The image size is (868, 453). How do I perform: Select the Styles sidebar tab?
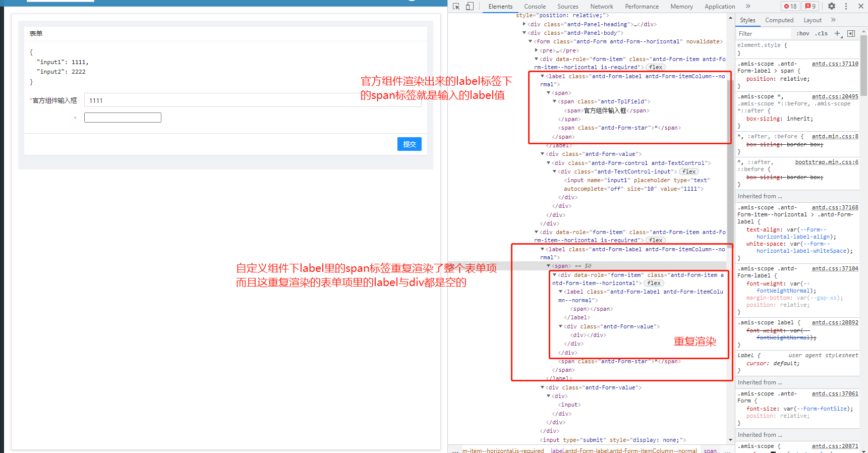747,20
